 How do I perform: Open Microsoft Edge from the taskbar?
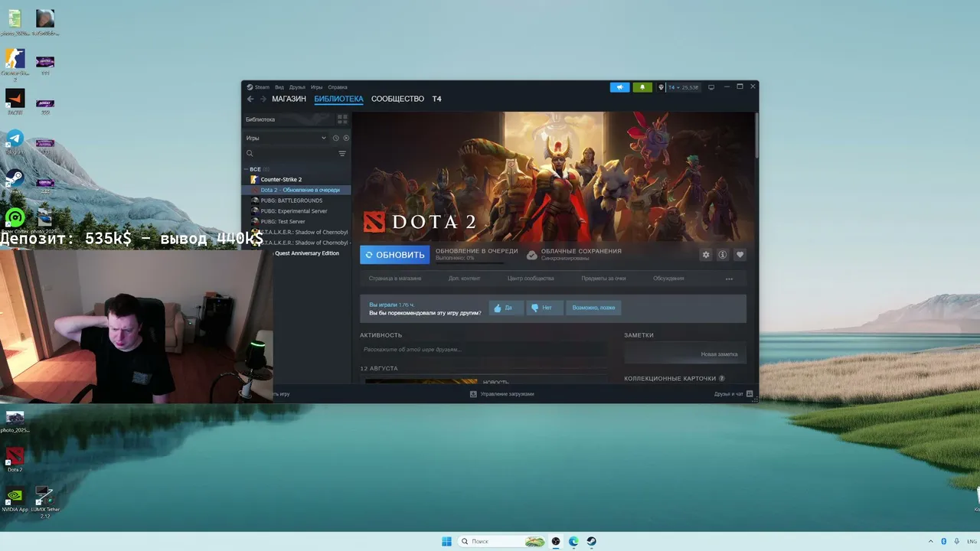click(x=573, y=541)
